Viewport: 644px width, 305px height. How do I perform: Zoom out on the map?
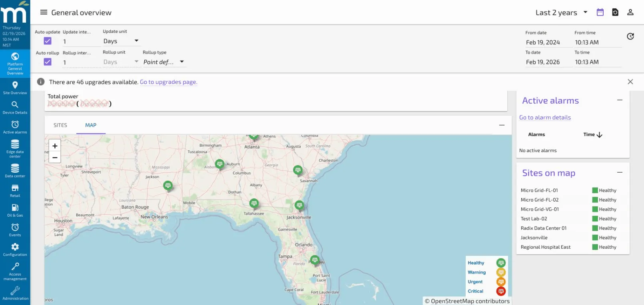click(55, 157)
